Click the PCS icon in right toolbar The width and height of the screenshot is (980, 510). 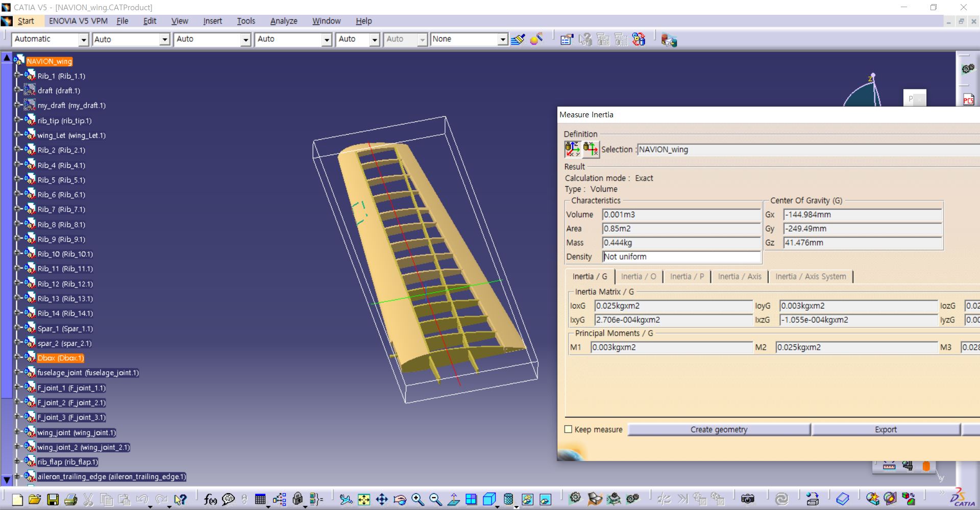[968, 99]
